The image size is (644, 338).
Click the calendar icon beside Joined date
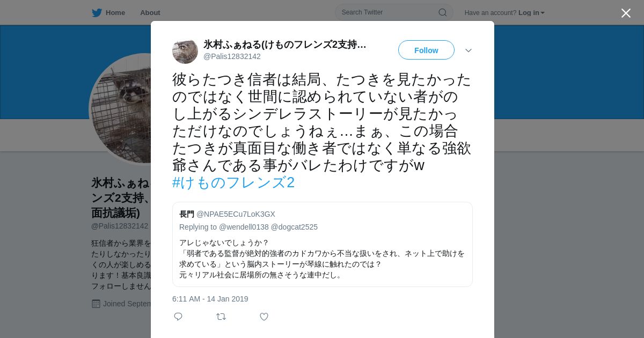coord(96,304)
